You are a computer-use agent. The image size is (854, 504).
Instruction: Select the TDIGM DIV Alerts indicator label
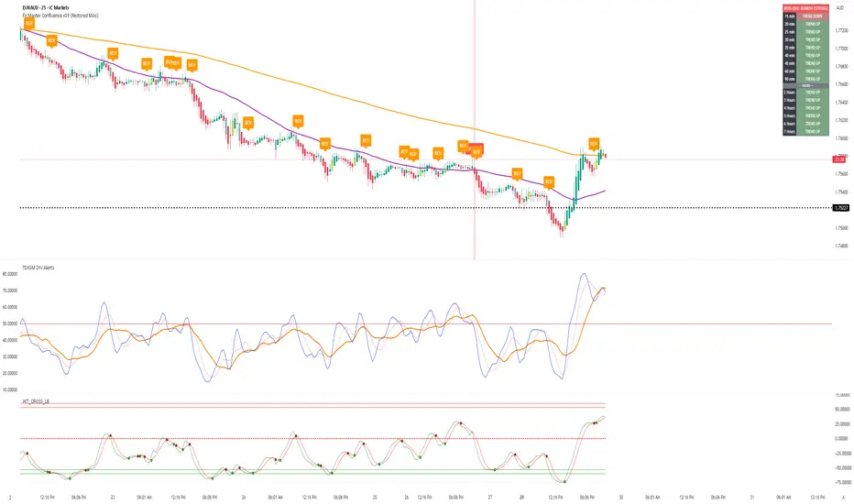[38, 268]
